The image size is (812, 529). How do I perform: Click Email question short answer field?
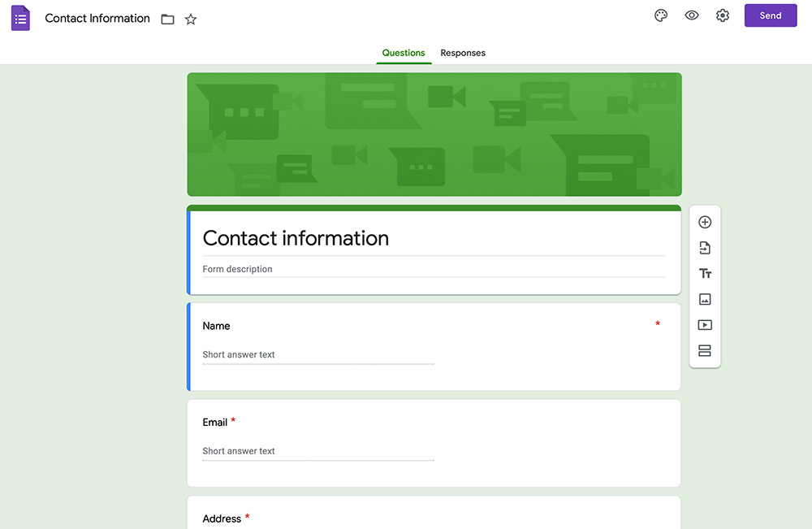(x=318, y=452)
